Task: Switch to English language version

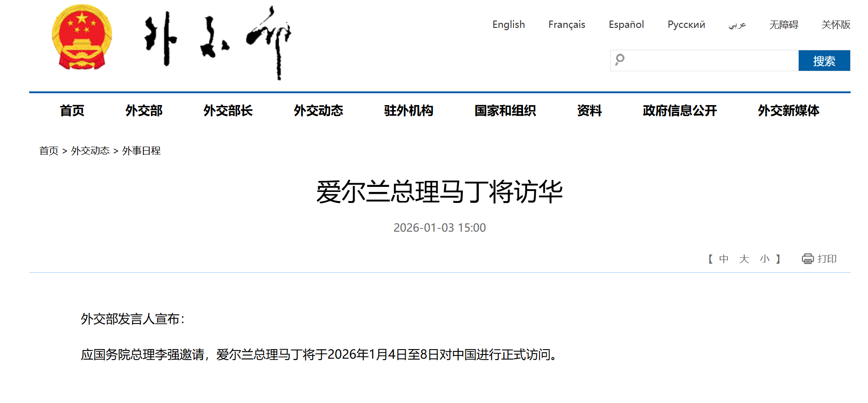Action: coord(508,25)
